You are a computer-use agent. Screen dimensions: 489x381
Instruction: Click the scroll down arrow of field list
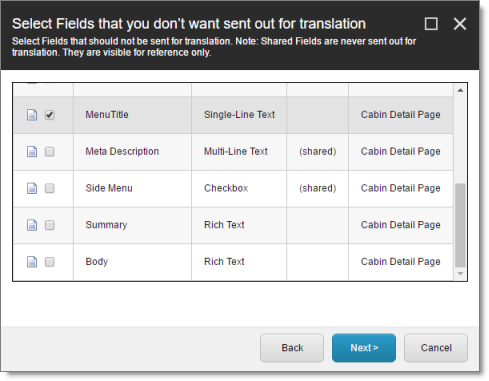pyautogui.click(x=460, y=274)
